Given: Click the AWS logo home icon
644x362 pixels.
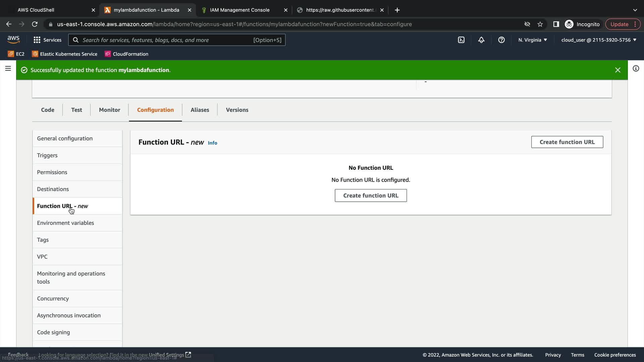Looking at the screenshot, I should pyautogui.click(x=13, y=40).
